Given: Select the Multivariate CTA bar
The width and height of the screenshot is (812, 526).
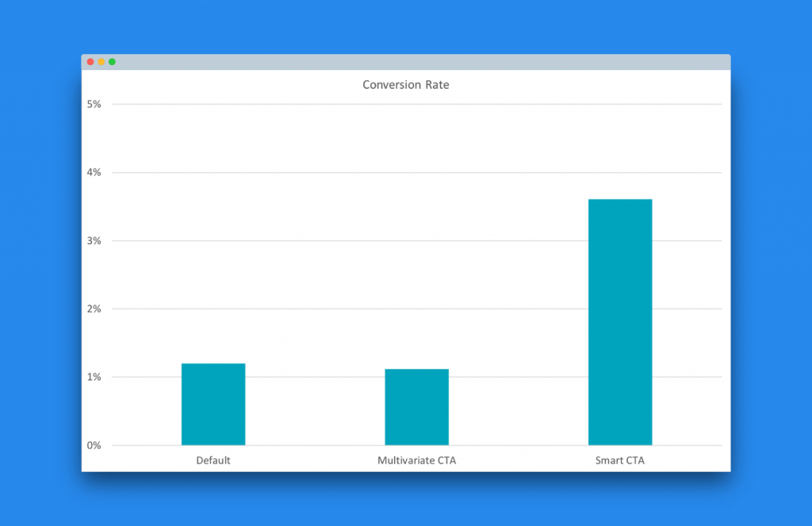Looking at the screenshot, I should point(417,407).
